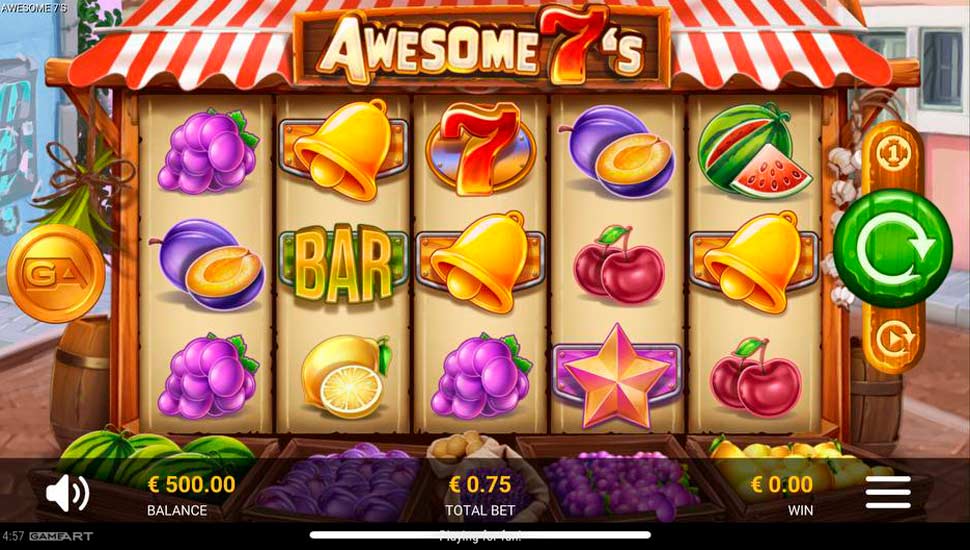
Task: Click the pink star symbol
Action: click(617, 376)
